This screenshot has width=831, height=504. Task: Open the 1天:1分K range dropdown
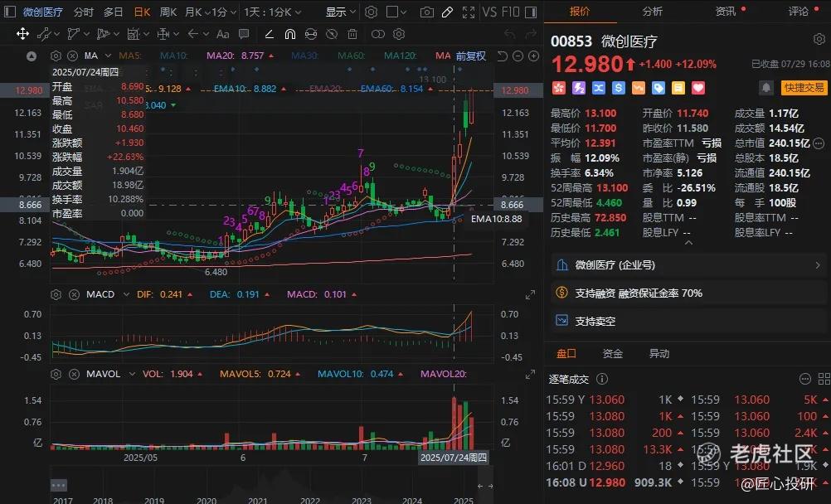(272, 12)
